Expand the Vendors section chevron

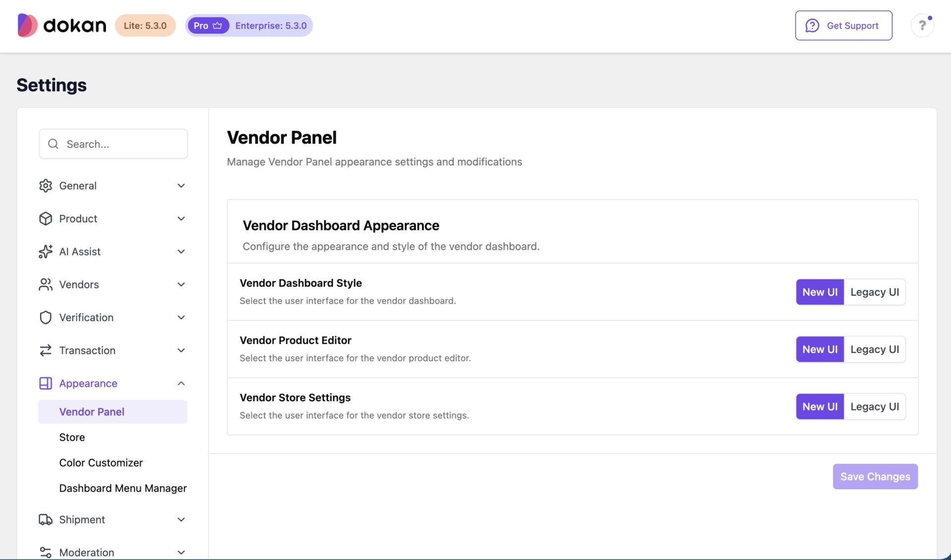coord(181,285)
